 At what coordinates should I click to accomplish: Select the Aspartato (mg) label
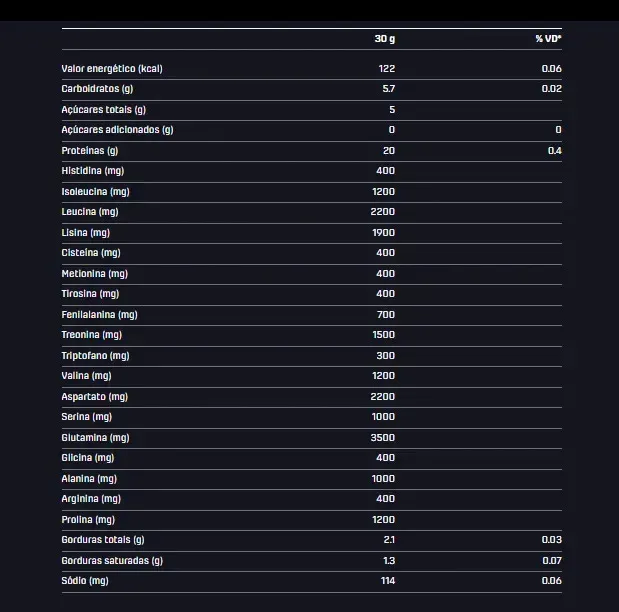[x=95, y=397]
